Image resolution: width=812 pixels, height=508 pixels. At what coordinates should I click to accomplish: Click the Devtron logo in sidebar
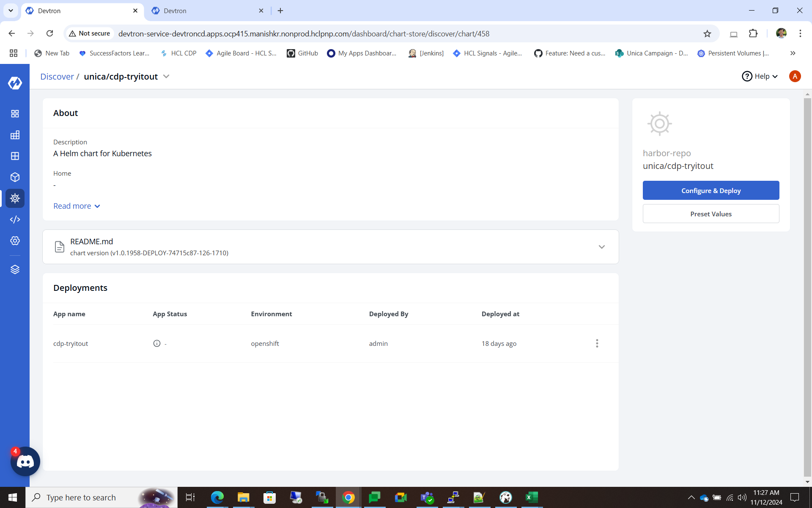15,83
